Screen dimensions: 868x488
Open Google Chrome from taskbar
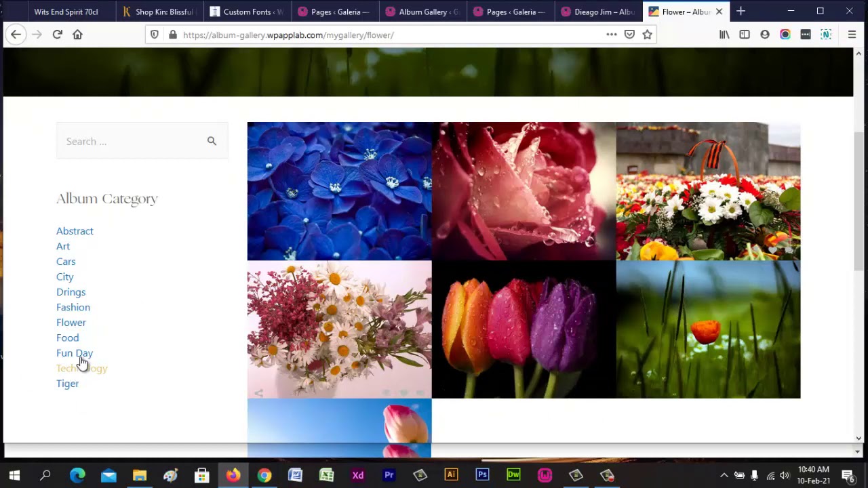coord(264,475)
